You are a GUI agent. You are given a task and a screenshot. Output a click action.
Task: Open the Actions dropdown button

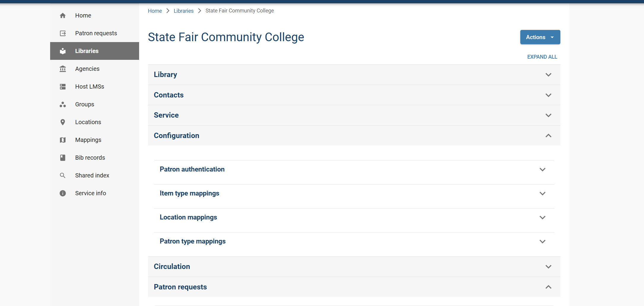click(540, 37)
